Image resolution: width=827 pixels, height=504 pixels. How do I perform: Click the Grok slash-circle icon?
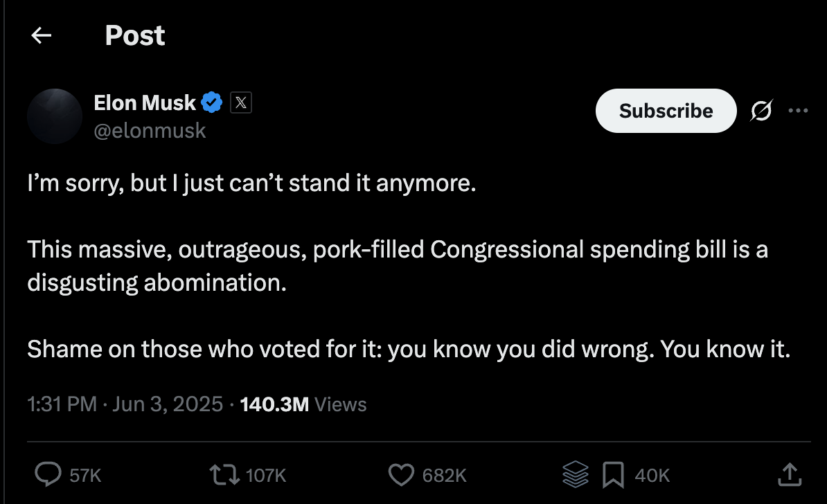tap(761, 110)
